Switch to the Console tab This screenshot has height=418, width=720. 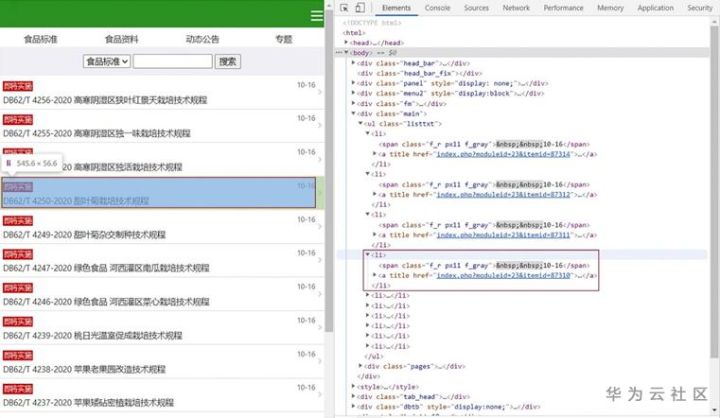pos(437,8)
